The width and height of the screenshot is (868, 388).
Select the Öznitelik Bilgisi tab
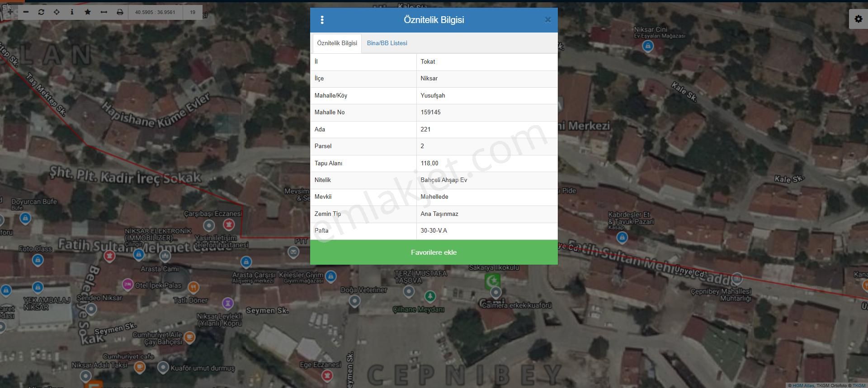tap(337, 43)
